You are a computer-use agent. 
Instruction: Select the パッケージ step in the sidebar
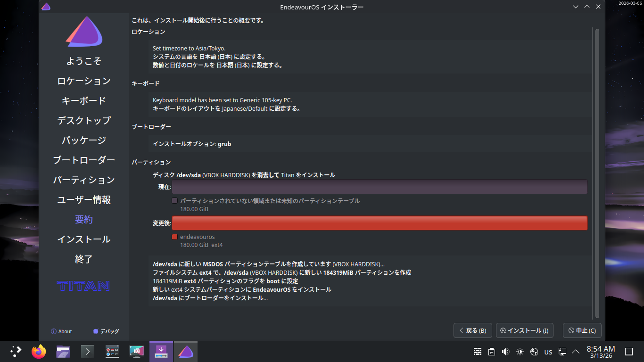84,140
